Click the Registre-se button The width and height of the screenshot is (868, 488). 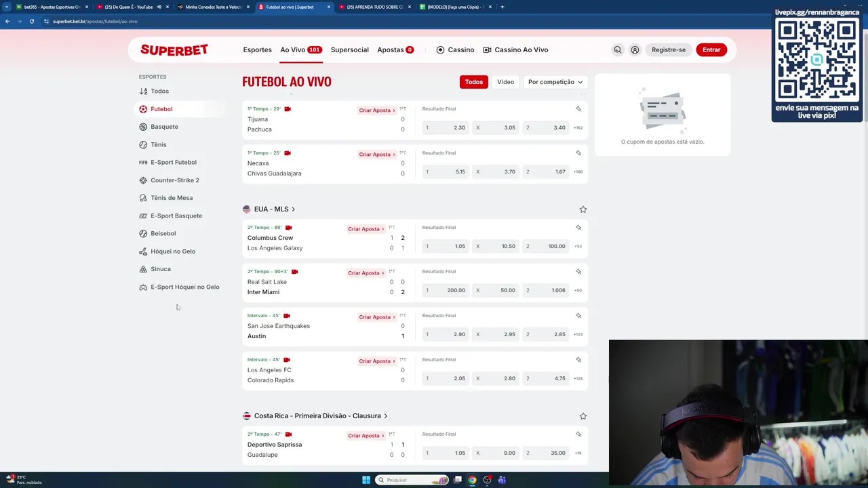point(669,49)
